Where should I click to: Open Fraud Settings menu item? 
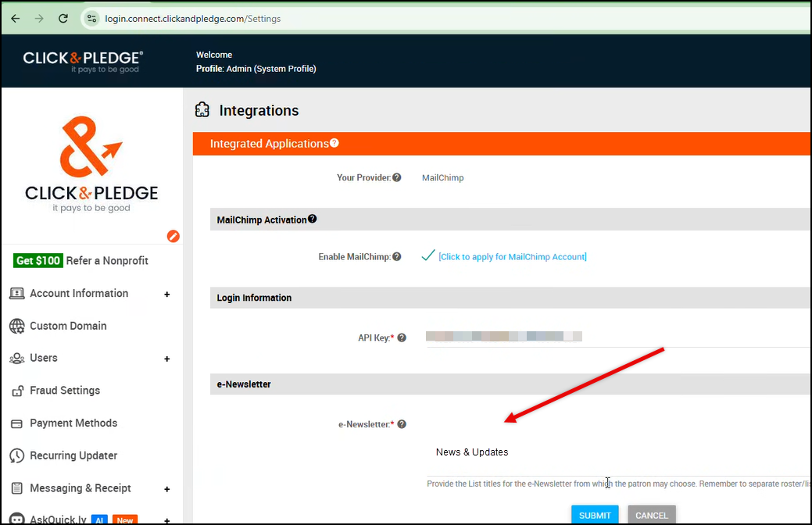(x=65, y=391)
